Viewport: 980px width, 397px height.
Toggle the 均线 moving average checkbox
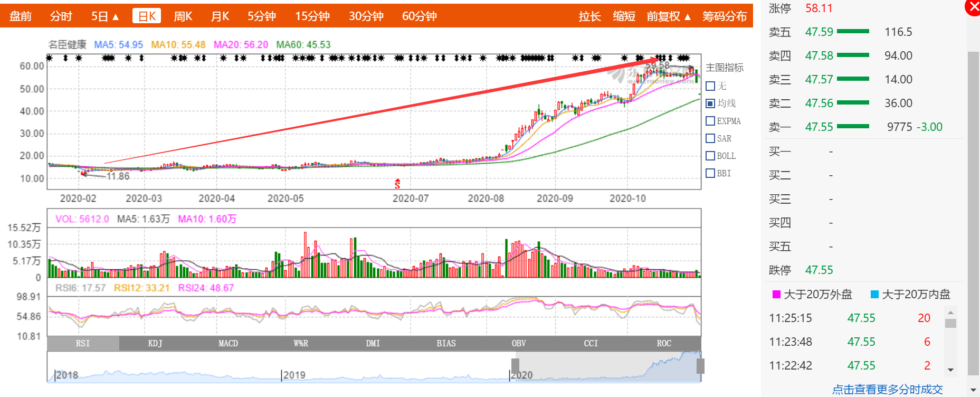710,103
